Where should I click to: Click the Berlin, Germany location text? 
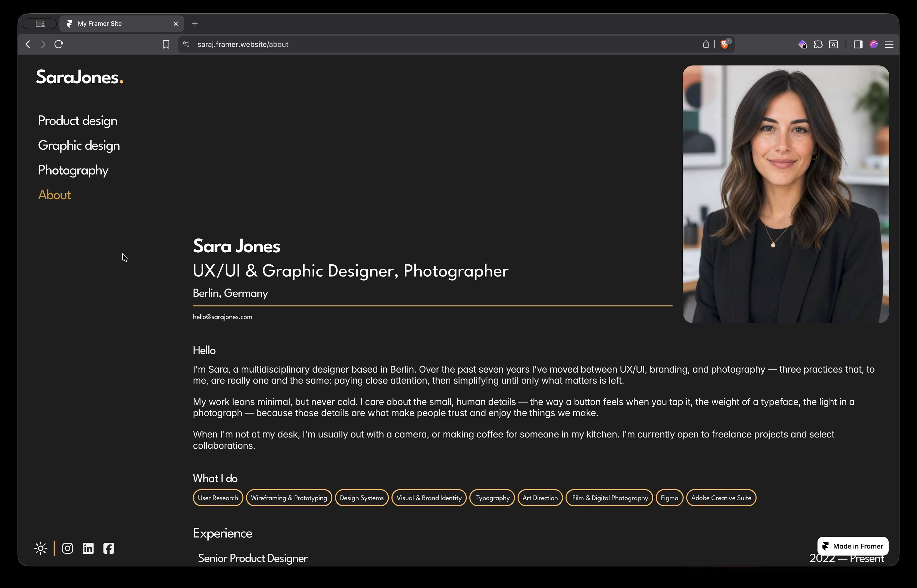click(230, 293)
